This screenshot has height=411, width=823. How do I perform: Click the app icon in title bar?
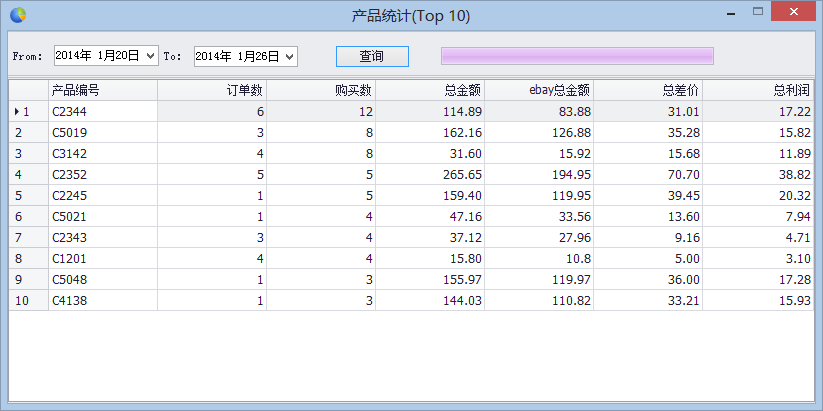point(18,15)
